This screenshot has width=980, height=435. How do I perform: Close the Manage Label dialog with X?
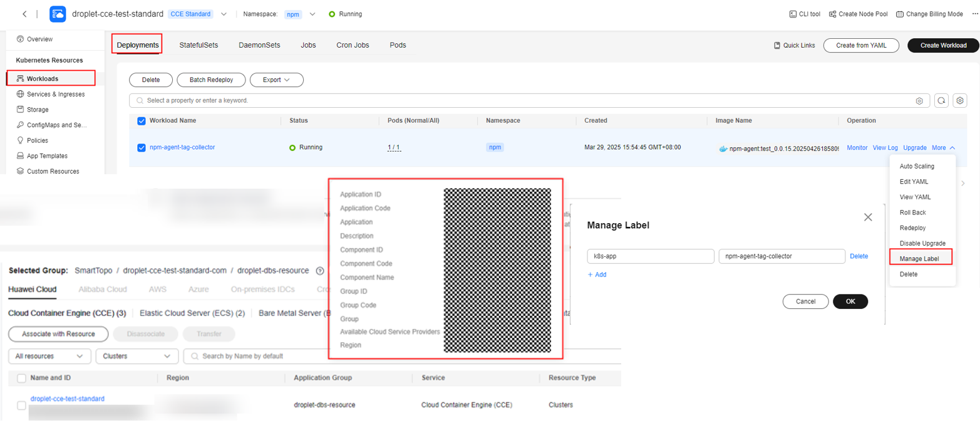(x=867, y=217)
